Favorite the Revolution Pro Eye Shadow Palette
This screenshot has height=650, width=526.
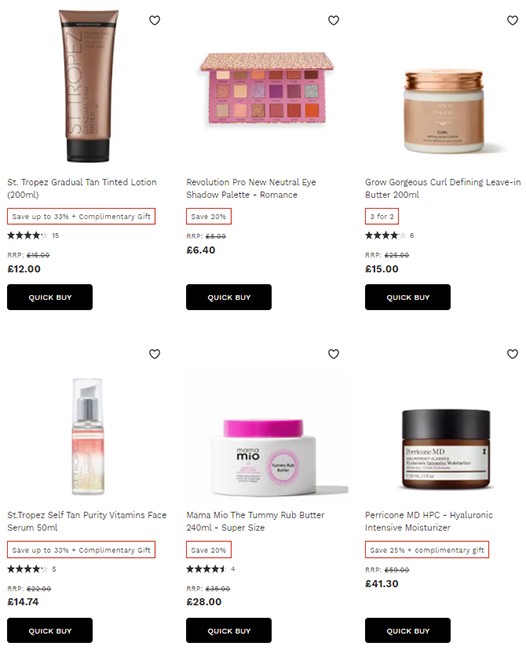[x=333, y=20]
